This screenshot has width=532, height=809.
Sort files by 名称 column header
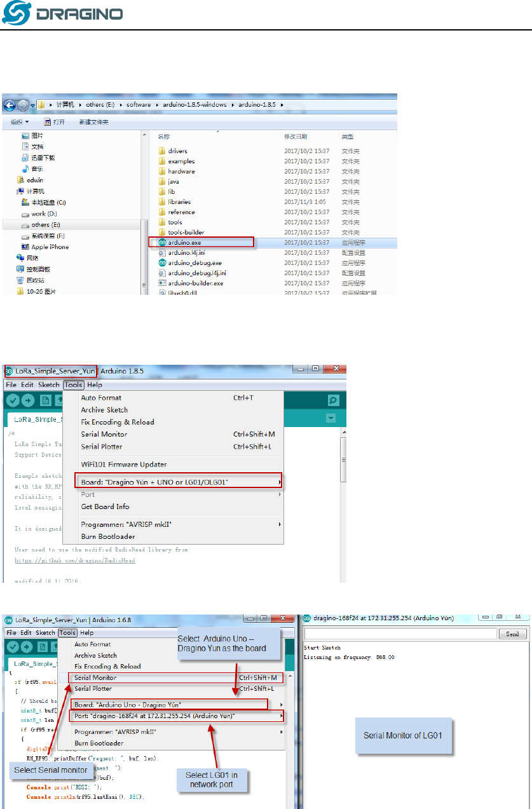[x=164, y=137]
